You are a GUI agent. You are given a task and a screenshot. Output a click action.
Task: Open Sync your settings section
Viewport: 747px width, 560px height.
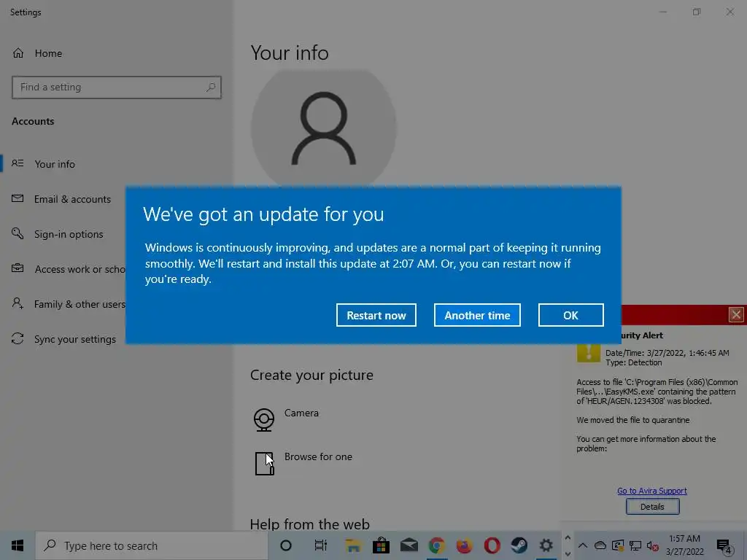(x=75, y=339)
